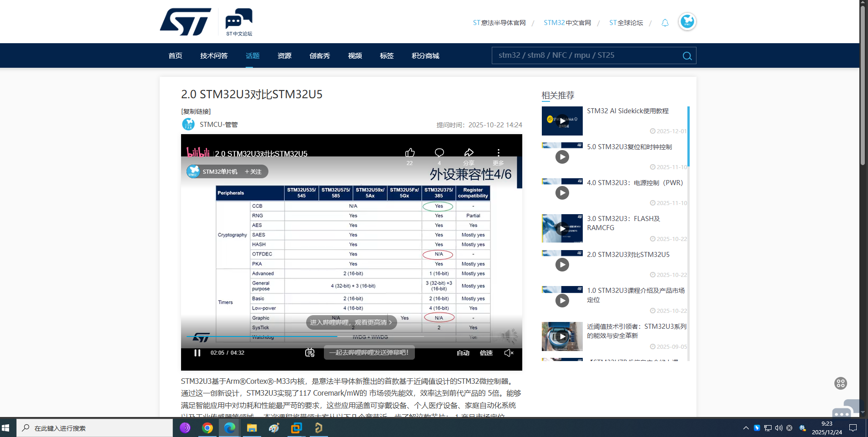
Task: Switch to Microsoft Edge on the taskbar
Action: click(x=230, y=428)
